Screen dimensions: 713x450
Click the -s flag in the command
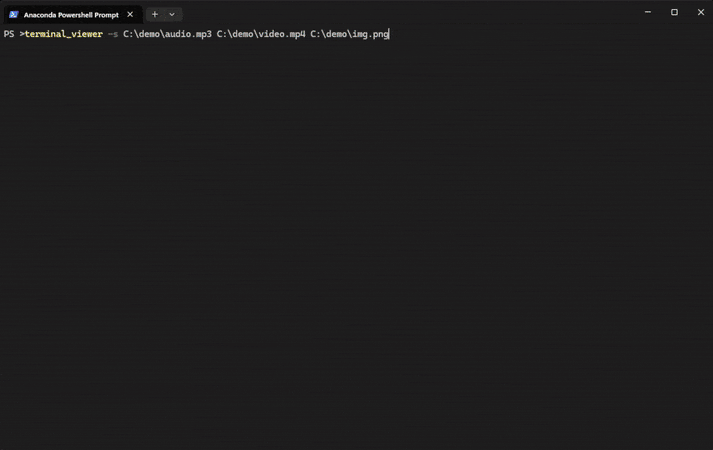point(113,34)
